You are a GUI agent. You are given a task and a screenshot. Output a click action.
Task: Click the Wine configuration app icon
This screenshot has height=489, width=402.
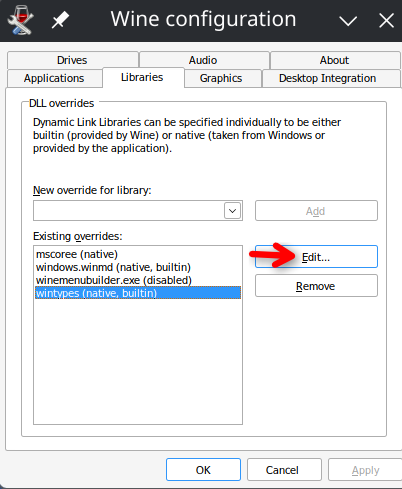[x=20, y=20]
